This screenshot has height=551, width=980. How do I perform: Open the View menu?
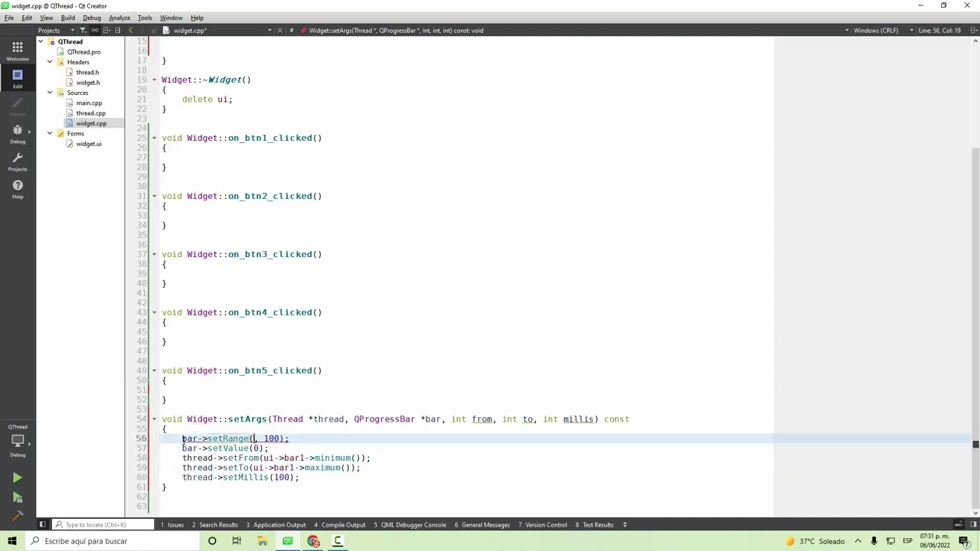(x=47, y=18)
